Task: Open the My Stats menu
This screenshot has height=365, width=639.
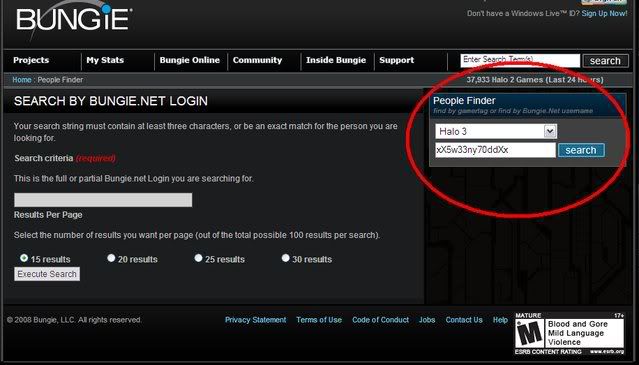Action: (x=105, y=60)
